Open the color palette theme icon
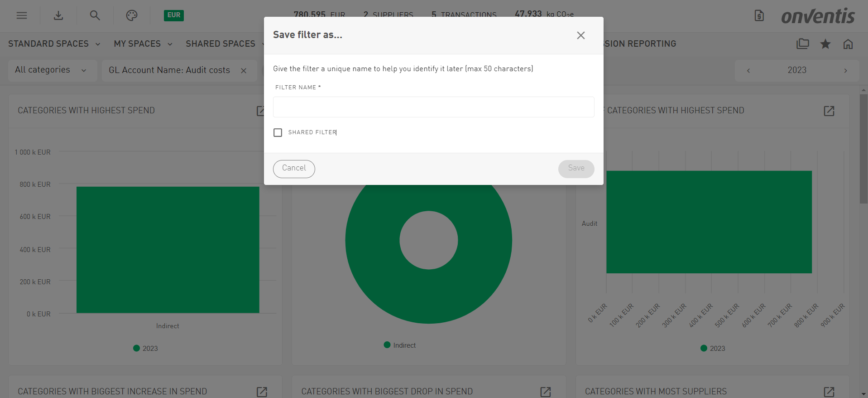Screen dimensions: 868x398 click(131, 15)
